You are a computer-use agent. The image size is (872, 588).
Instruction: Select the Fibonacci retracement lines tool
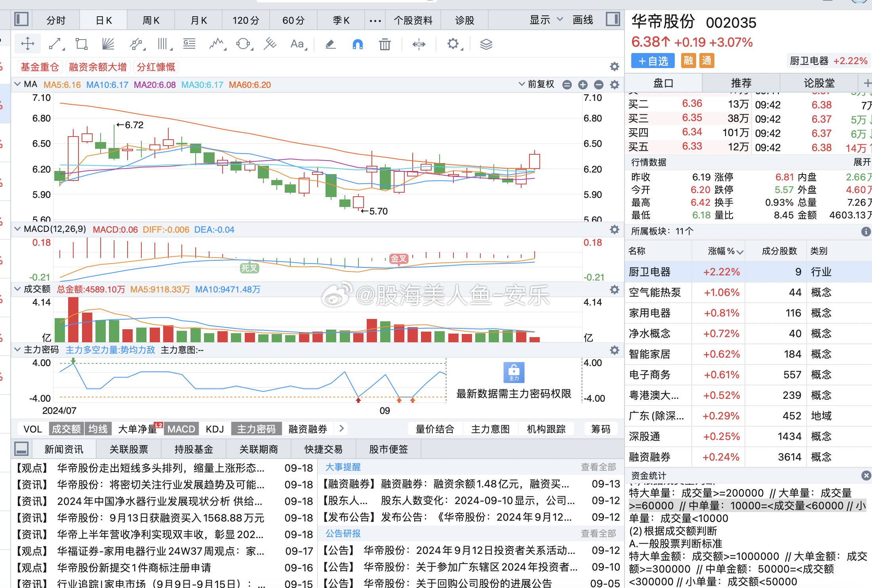[x=189, y=44]
